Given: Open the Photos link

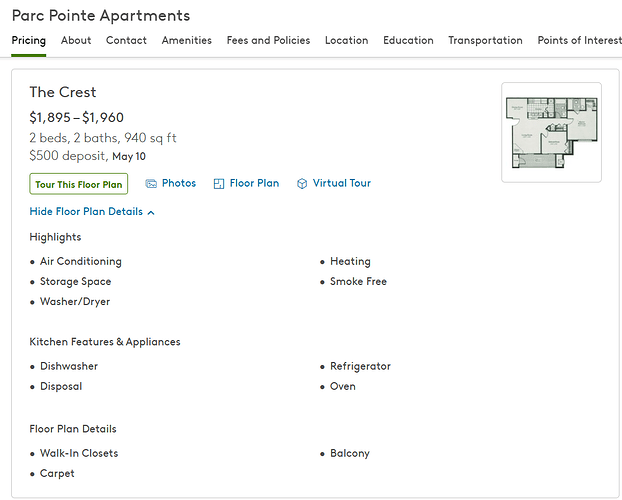Looking at the screenshot, I should click(x=179, y=184).
